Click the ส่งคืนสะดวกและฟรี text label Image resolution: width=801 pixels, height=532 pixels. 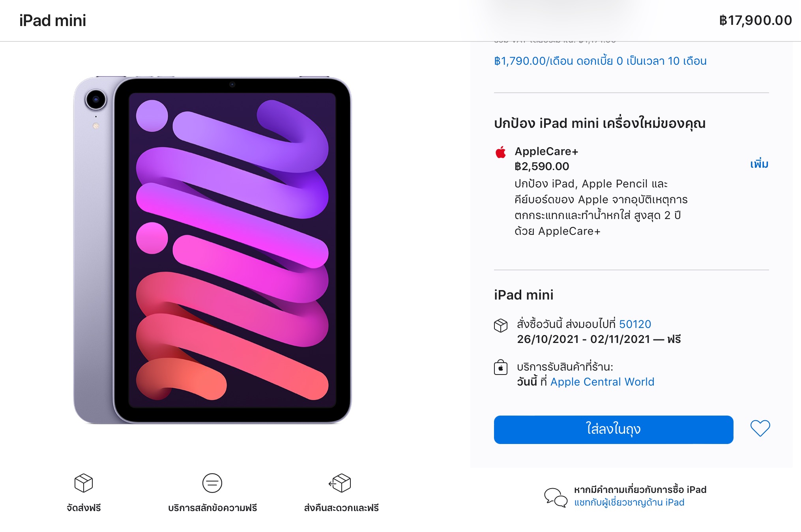pyautogui.click(x=341, y=508)
